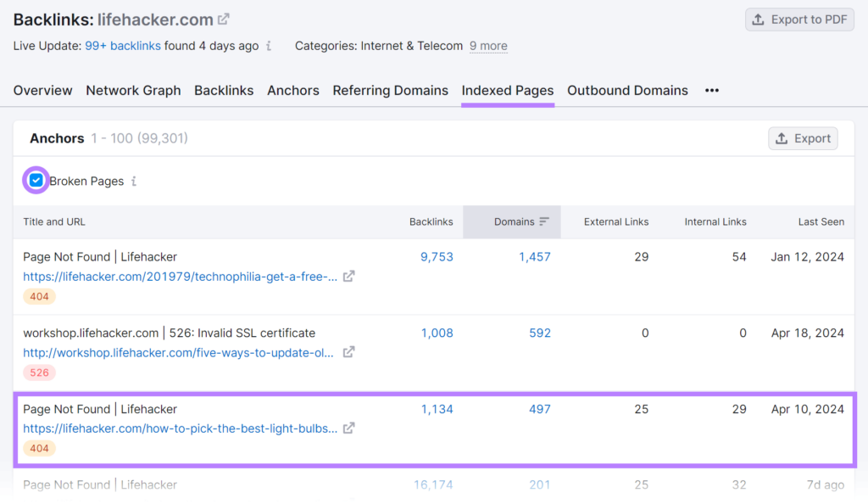Click the Title and URL column header
868x504 pixels.
(54, 221)
